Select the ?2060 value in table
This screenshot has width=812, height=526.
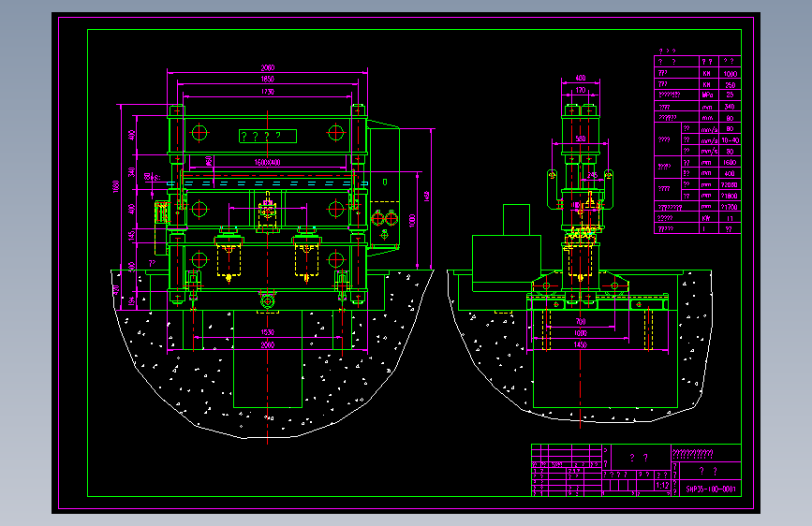point(730,184)
